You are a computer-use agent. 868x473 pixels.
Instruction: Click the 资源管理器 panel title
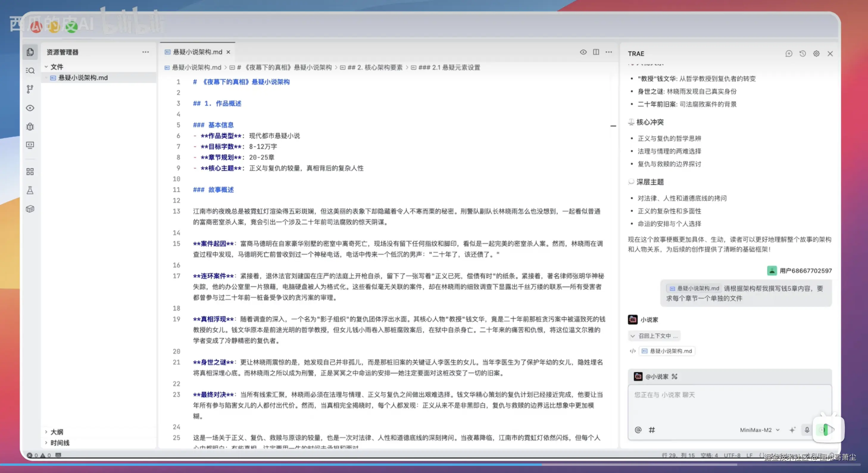(62, 52)
